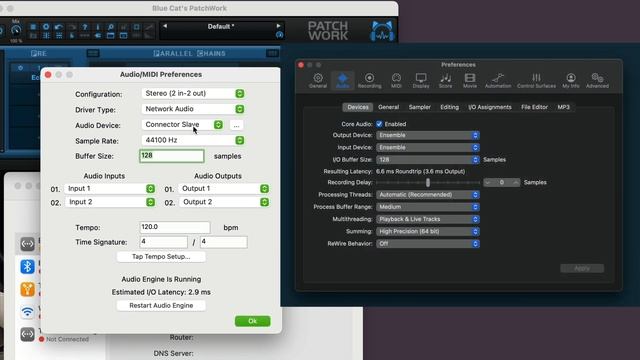The image size is (640, 360).
Task: Open Advanced pane in Logic Preferences
Action: 597,80
